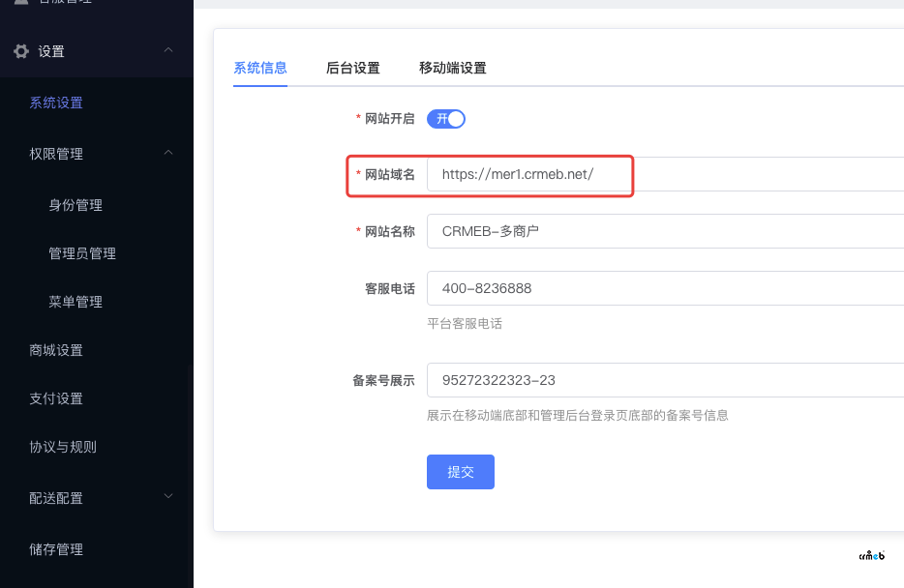Click the crmeb logo at bottom right
Screen dimensions: 904x588
pos(872,555)
